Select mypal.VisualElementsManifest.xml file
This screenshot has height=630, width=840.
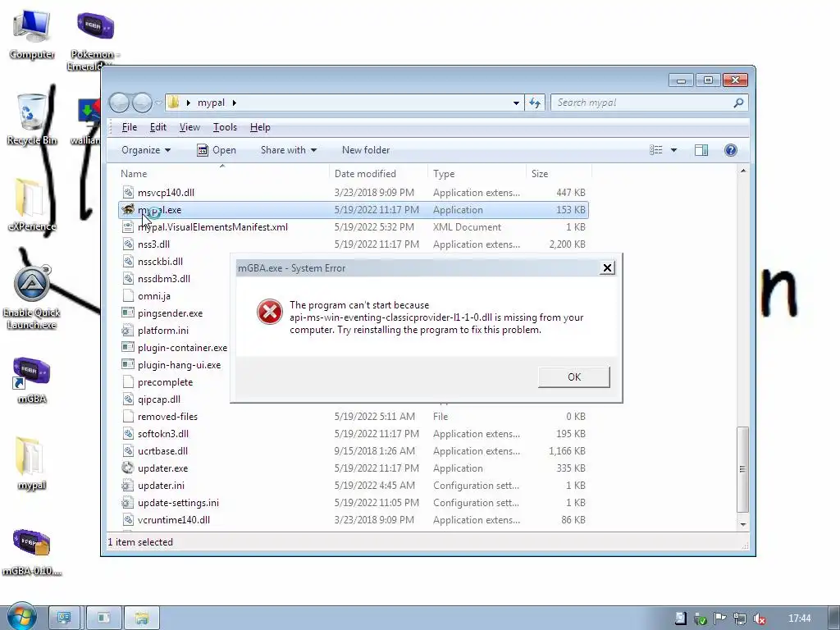[x=212, y=227]
